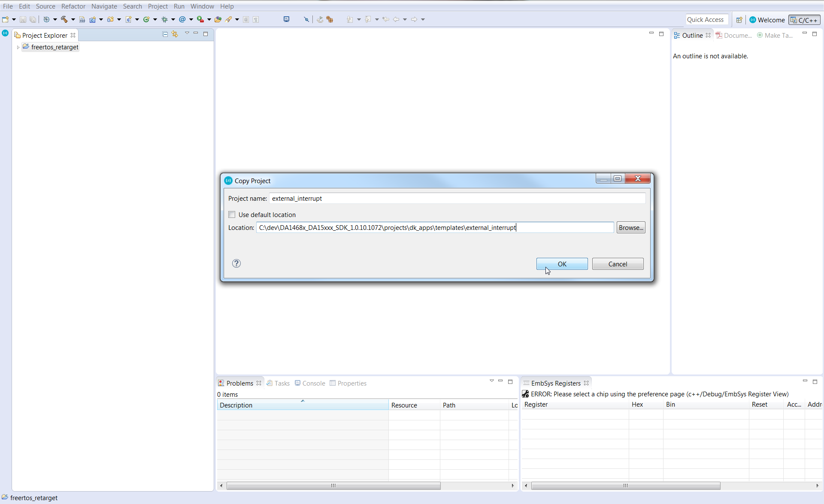Switch to the C/C++ perspective
Viewport: 824px width, 504px height.
coord(804,20)
